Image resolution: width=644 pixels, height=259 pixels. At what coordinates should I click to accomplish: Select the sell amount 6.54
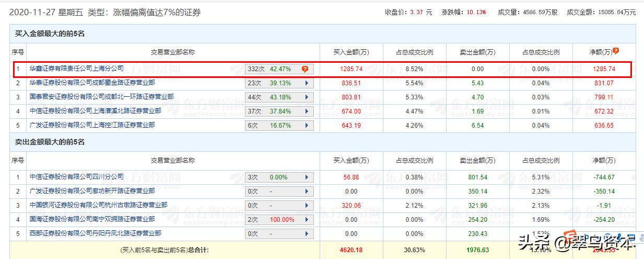tap(477, 125)
